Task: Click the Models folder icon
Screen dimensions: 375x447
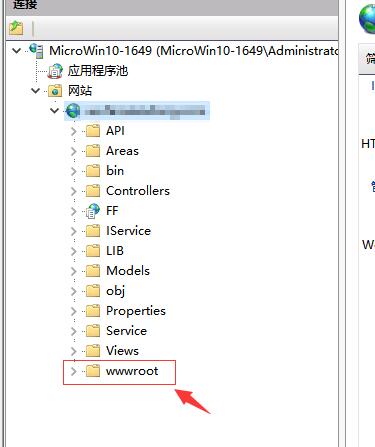Action: (x=93, y=271)
